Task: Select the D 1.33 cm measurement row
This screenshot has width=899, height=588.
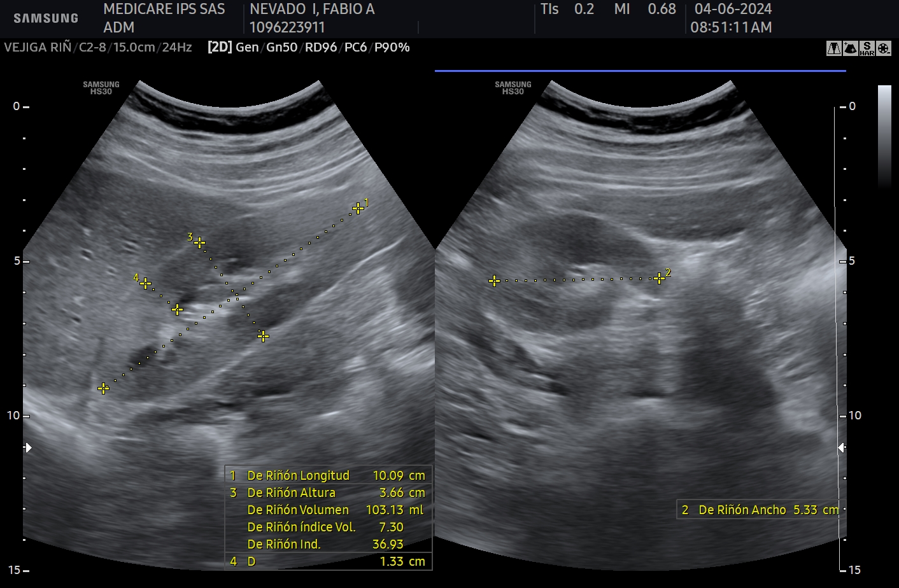Action: (x=328, y=561)
